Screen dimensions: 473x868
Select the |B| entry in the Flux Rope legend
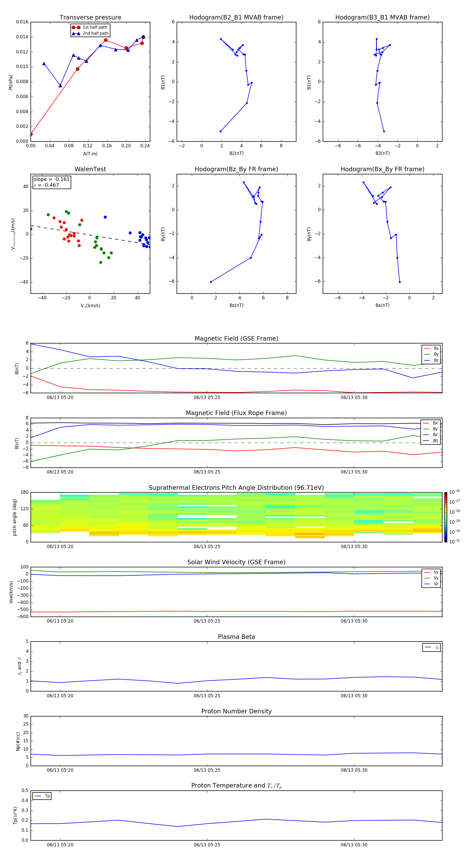[431, 441]
